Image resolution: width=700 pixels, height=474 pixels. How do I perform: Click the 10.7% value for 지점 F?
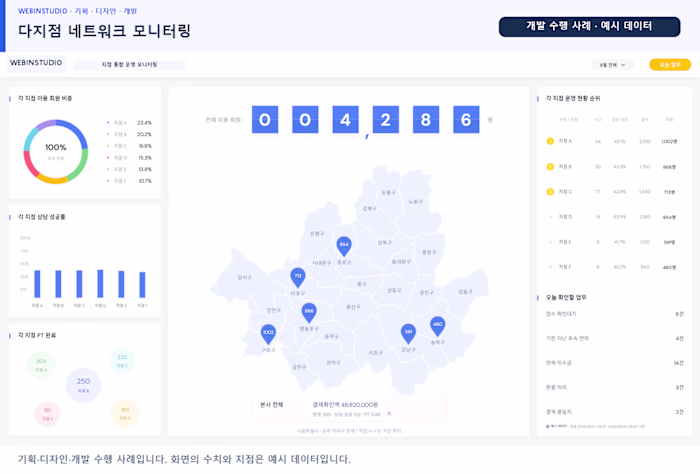click(145, 181)
